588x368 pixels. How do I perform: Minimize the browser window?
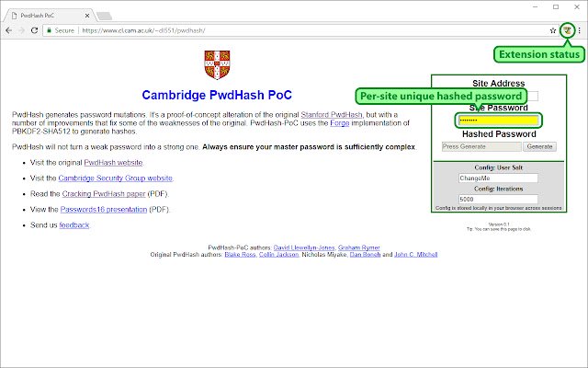pos(535,6)
